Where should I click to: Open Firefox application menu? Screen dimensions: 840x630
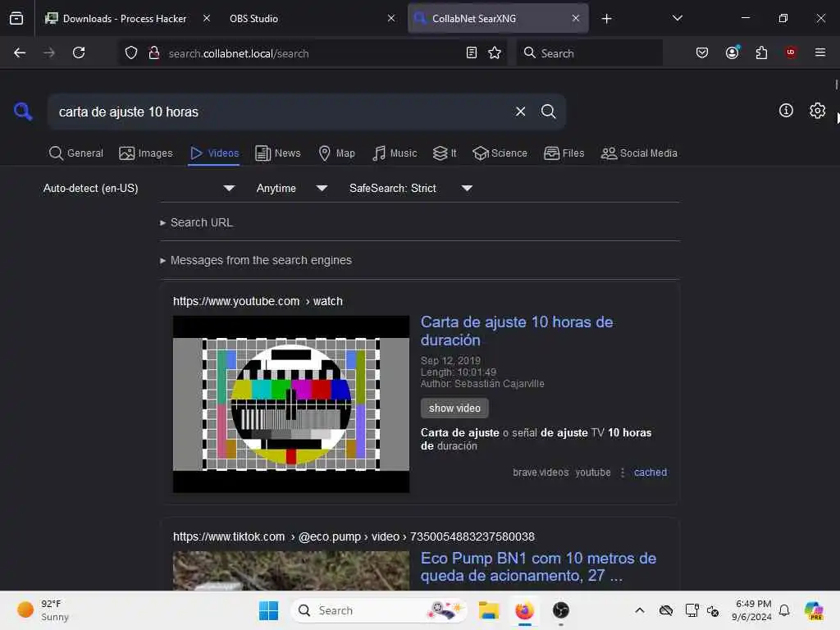pyautogui.click(x=819, y=52)
